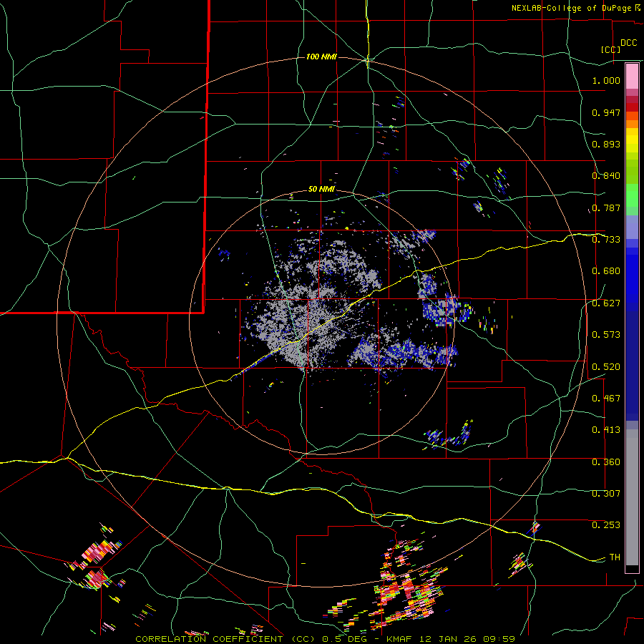Screen dimensions: 644x644
Task: Click the 1.000 value on the color scale
Action: [606, 80]
